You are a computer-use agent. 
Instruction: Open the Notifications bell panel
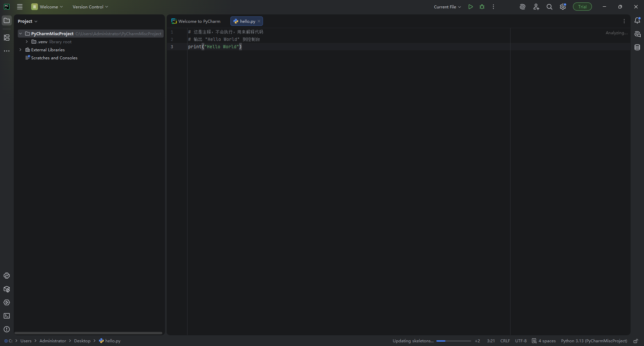point(637,21)
